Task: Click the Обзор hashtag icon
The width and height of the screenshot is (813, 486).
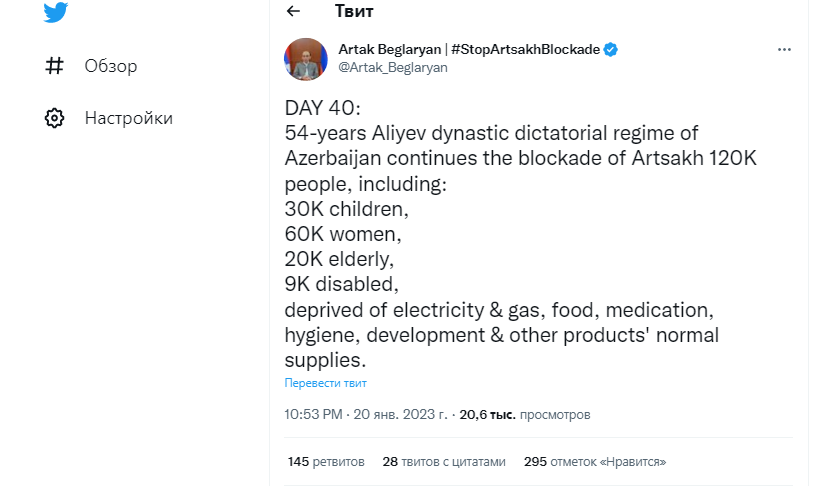Action: [x=55, y=66]
